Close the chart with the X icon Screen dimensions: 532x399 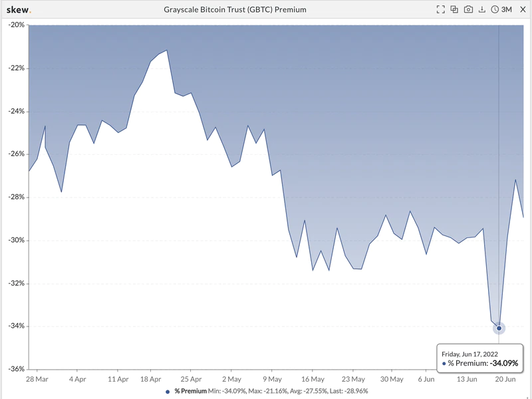pos(521,9)
